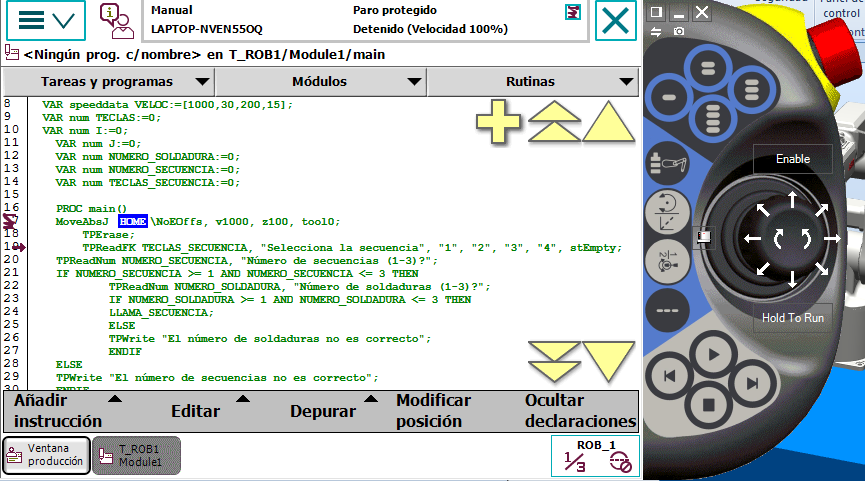Click the Stop program key
Image resolution: width=865 pixels, height=481 pixels.
click(x=709, y=405)
